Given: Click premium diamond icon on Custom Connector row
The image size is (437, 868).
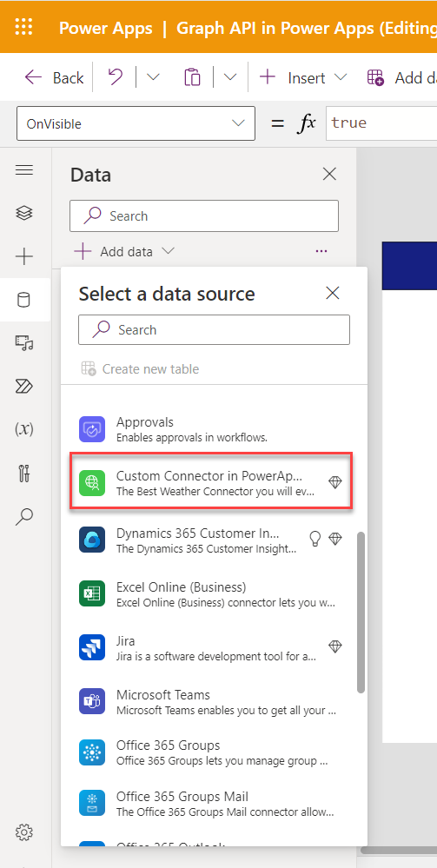Looking at the screenshot, I should click(x=335, y=482).
